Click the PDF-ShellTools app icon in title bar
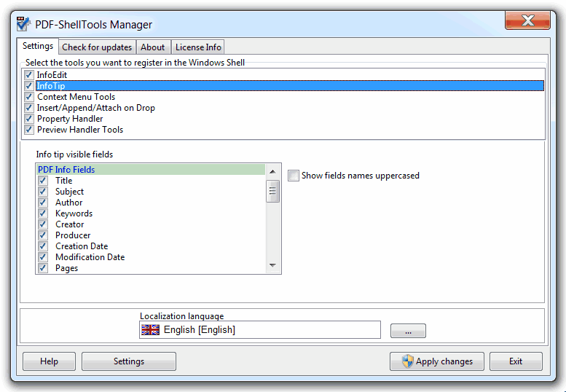Viewport: 566px width, 392px height. pos(23,24)
